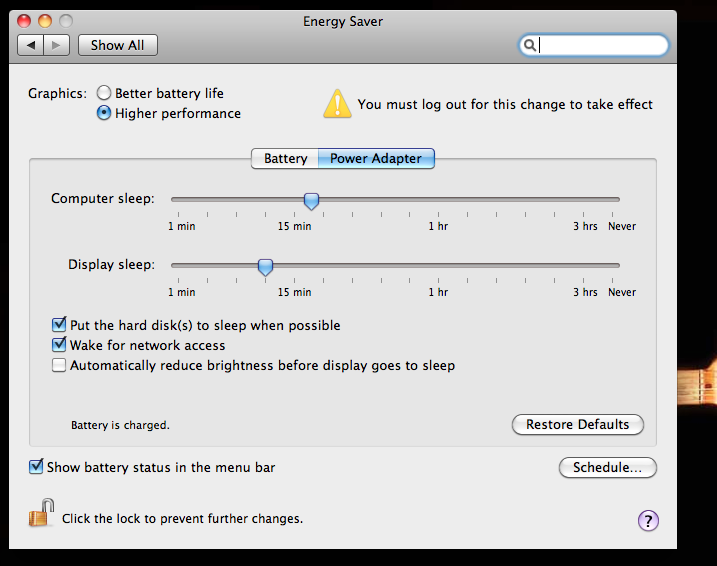Switch to the Battery tab
This screenshot has width=717, height=566.
pyautogui.click(x=285, y=158)
